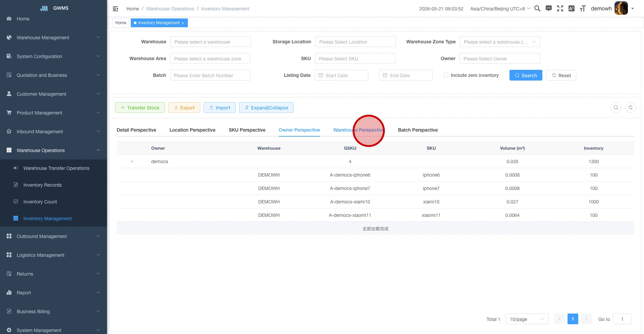Click the Expand/Collapse button
Screen dimensions: 644x334
pyautogui.click(x=266, y=107)
